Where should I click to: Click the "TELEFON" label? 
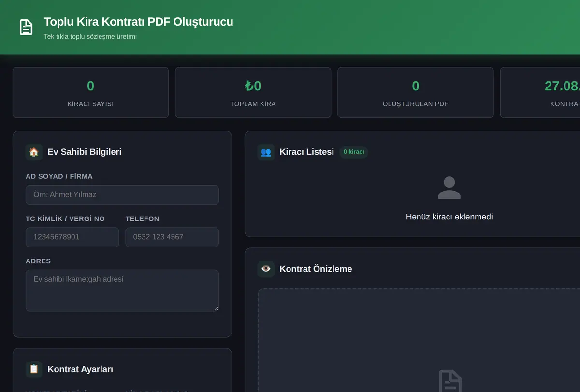click(142, 219)
